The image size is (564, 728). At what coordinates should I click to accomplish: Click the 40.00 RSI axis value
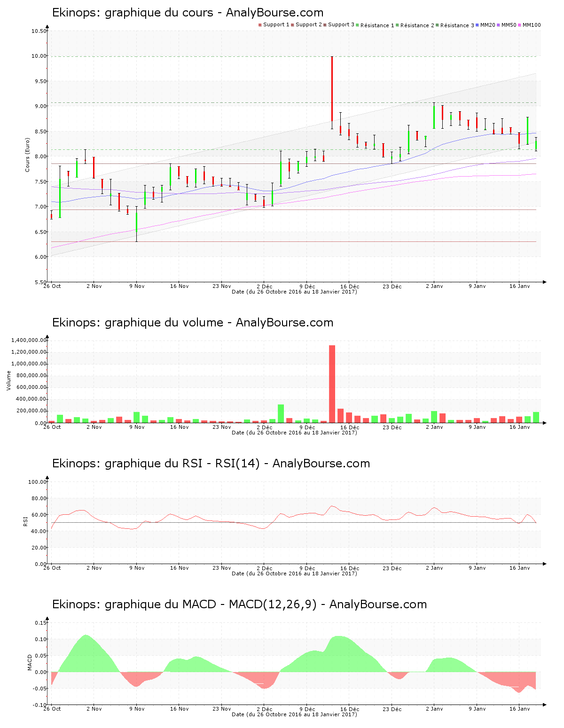click(39, 531)
